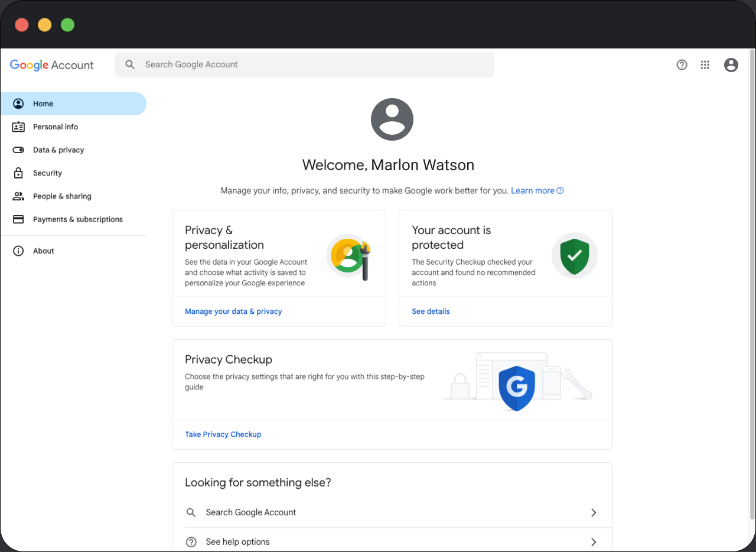Open the account avatar in top right
The height and width of the screenshot is (552, 756).
coord(731,65)
